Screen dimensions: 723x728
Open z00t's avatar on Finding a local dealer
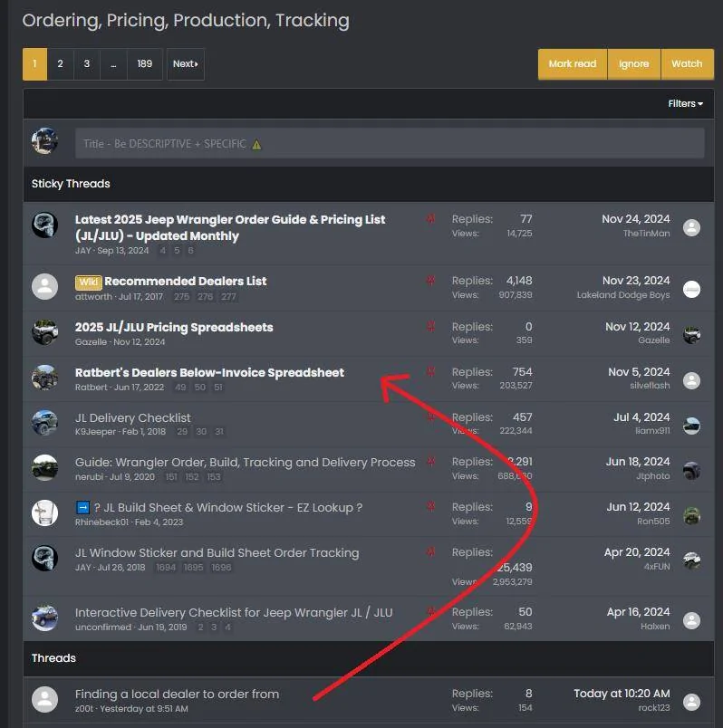coord(44,699)
